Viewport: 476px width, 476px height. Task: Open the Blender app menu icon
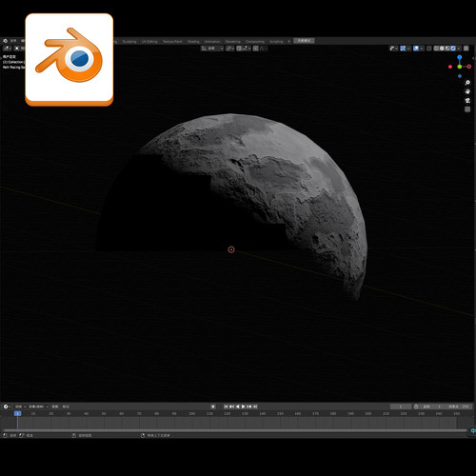[x=5, y=41]
